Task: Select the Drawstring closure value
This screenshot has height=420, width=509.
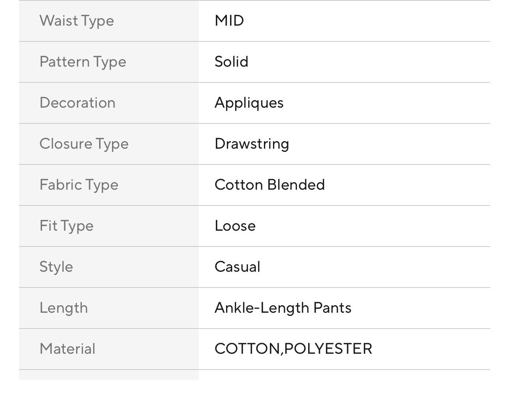Action: [252, 144]
